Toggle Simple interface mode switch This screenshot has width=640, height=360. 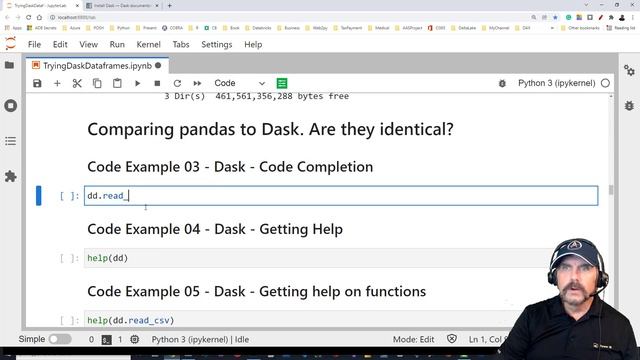60,339
